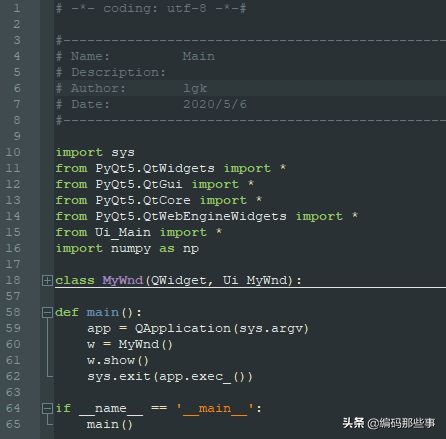Screen dimensions: 446x439
Task: Click the 'PyQt5.QtWebEngineWidgets' module name
Action: tap(191, 217)
